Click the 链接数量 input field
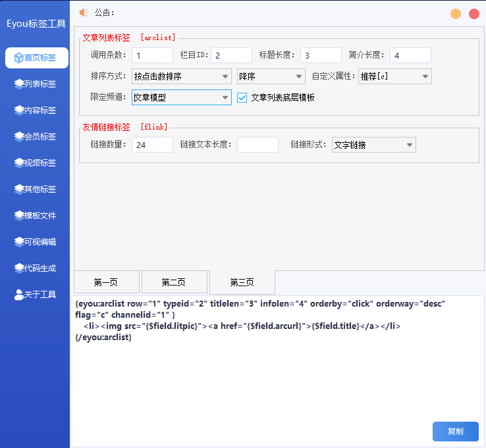This screenshot has width=486, height=448. point(152,145)
